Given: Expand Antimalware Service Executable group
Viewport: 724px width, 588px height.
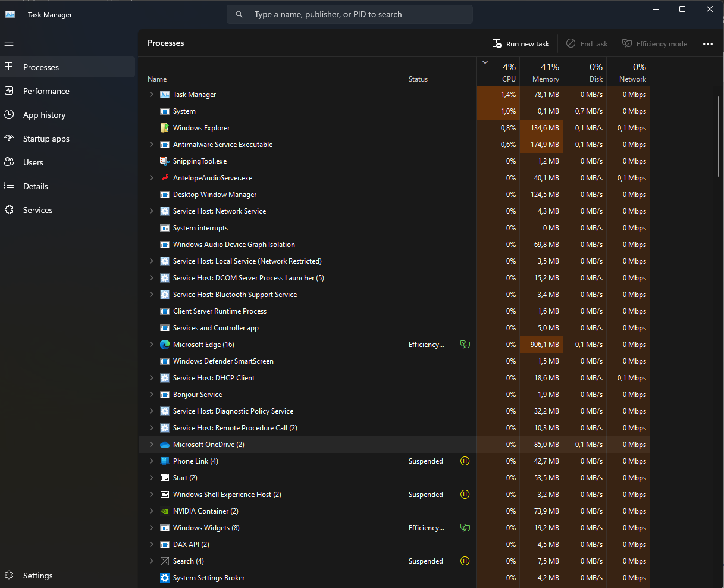Looking at the screenshot, I should pyautogui.click(x=151, y=145).
